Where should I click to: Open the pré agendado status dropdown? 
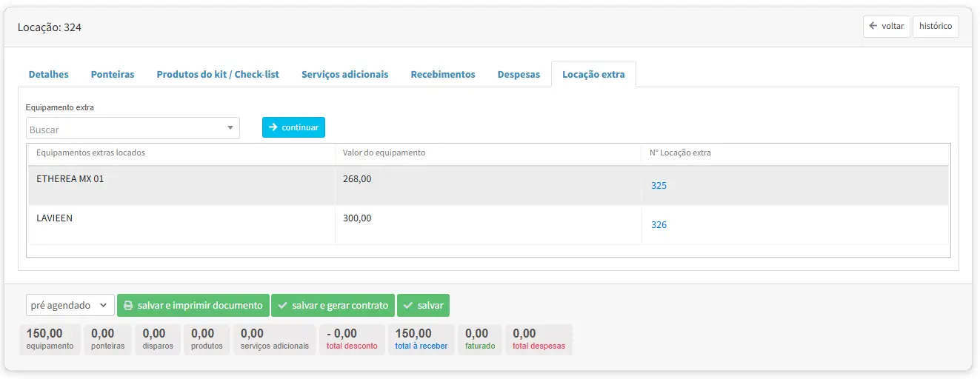coord(70,305)
